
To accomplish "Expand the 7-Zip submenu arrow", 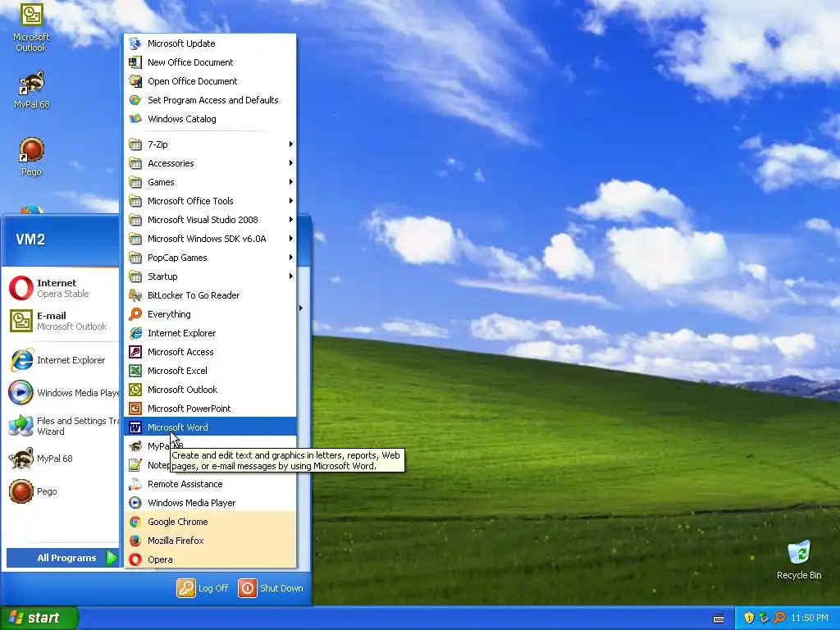I will 291,144.
